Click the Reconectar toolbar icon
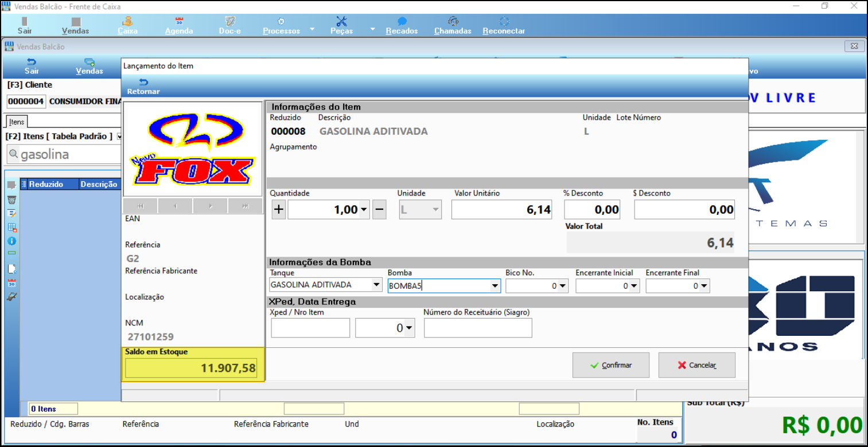The width and height of the screenshot is (868, 447). tap(504, 26)
